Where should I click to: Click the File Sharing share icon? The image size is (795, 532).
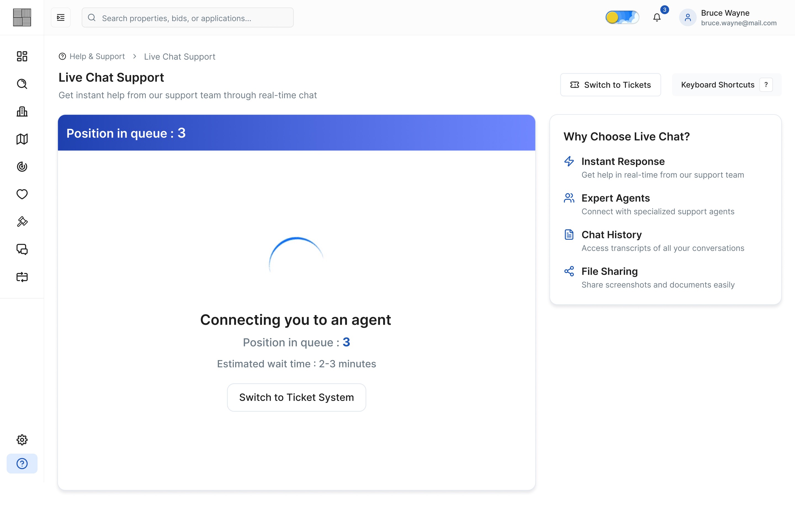(x=569, y=271)
